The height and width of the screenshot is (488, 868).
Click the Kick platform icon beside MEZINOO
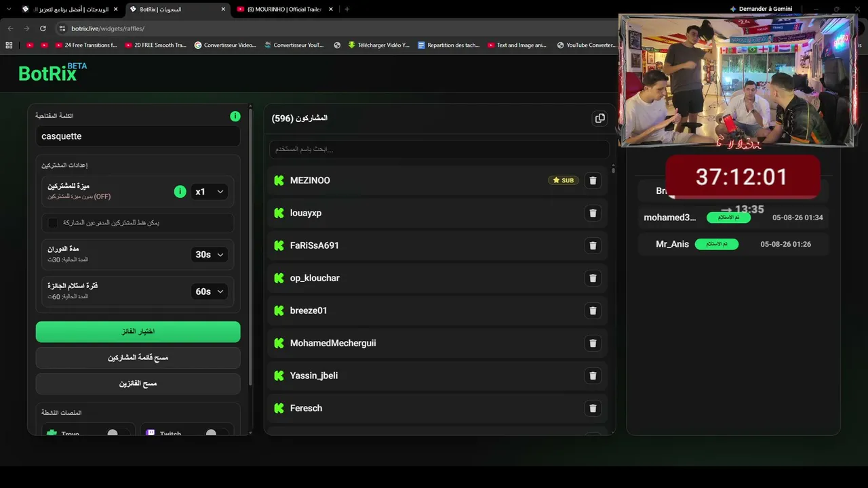(x=279, y=180)
